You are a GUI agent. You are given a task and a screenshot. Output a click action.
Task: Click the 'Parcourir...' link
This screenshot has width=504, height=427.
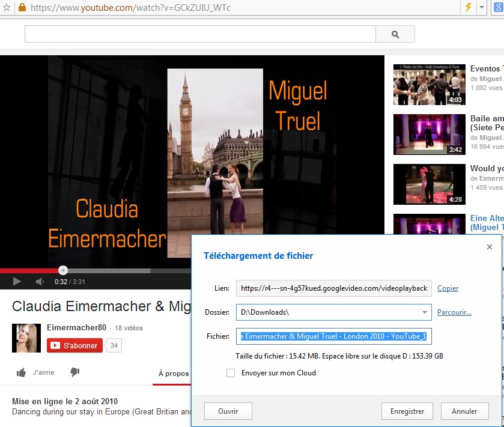tap(454, 312)
